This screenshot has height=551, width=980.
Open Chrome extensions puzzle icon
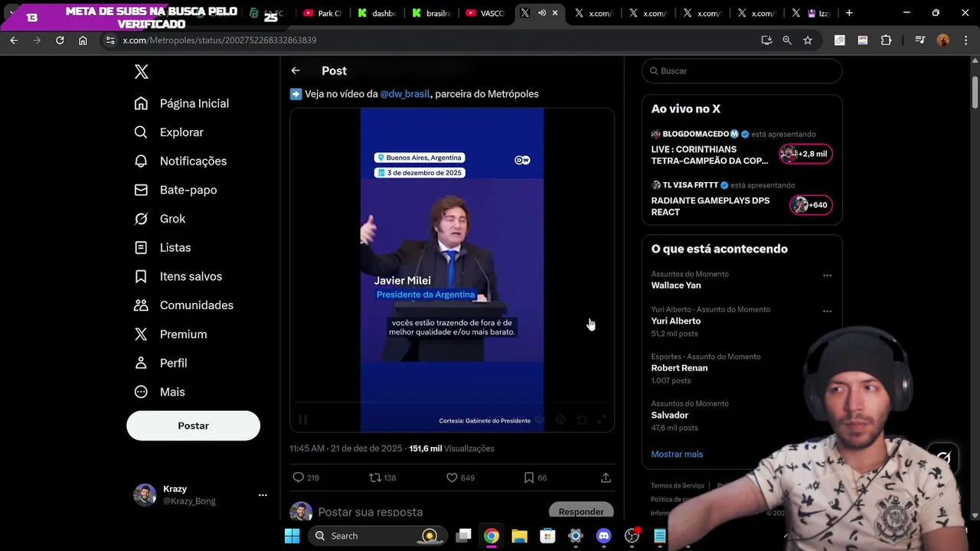(886, 41)
